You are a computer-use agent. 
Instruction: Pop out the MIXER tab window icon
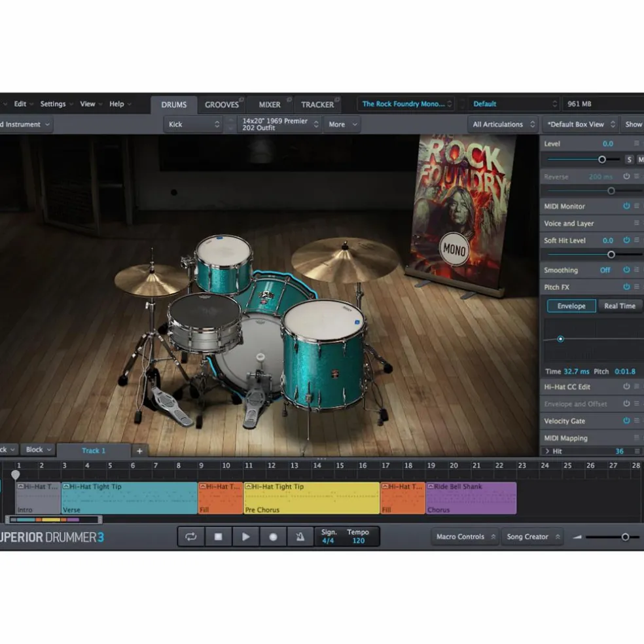289,99
